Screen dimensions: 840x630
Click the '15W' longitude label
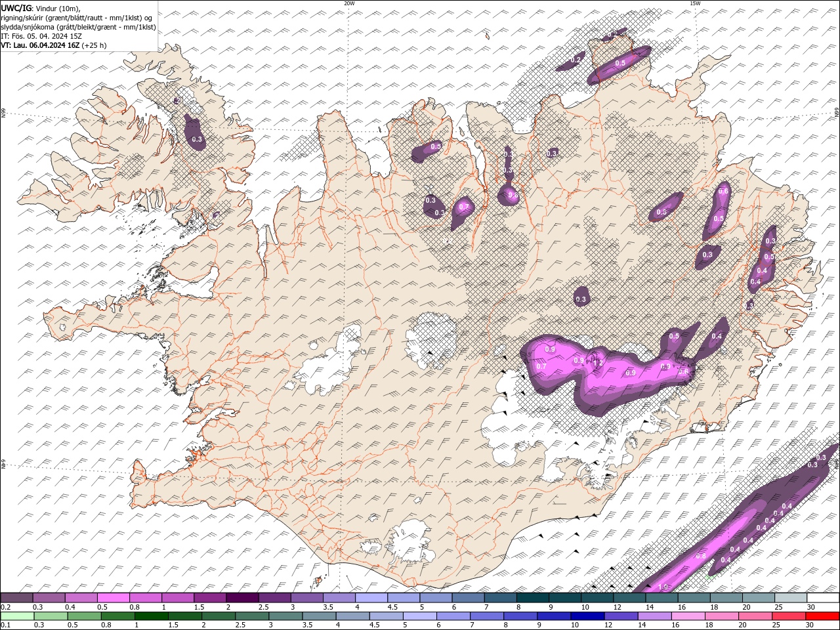(x=695, y=3)
